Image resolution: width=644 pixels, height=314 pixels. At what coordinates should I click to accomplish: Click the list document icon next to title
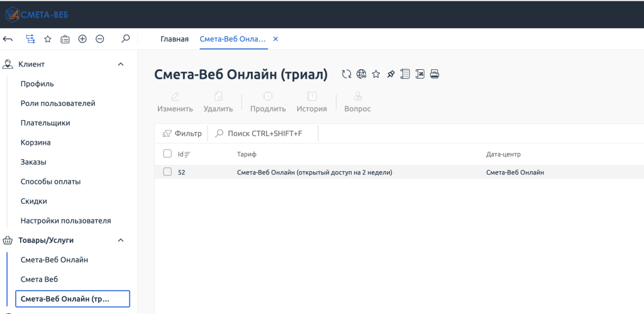tap(406, 74)
